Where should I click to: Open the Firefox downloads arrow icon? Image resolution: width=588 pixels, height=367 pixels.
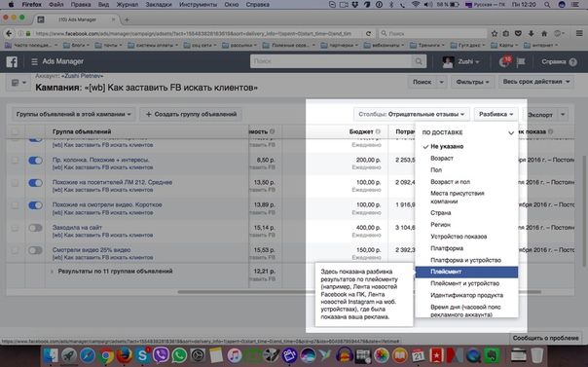pyautogui.click(x=531, y=33)
